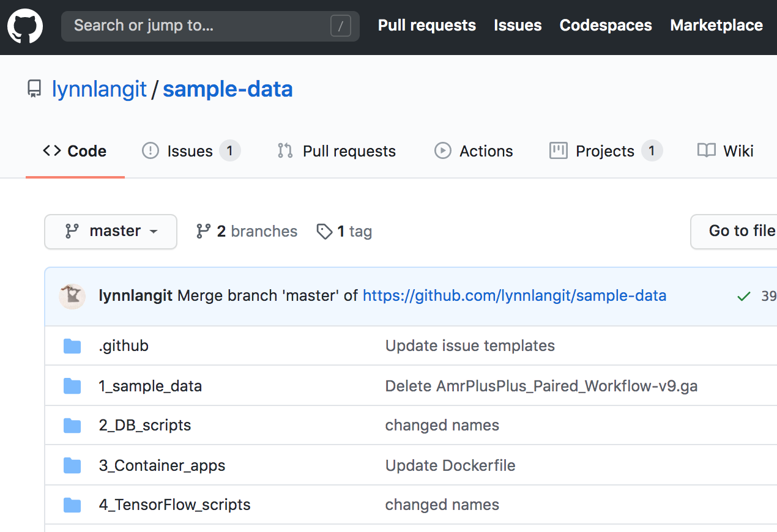This screenshot has height=532, width=777.
Task: Click Marketplace in the top navigation
Action: [x=716, y=25]
